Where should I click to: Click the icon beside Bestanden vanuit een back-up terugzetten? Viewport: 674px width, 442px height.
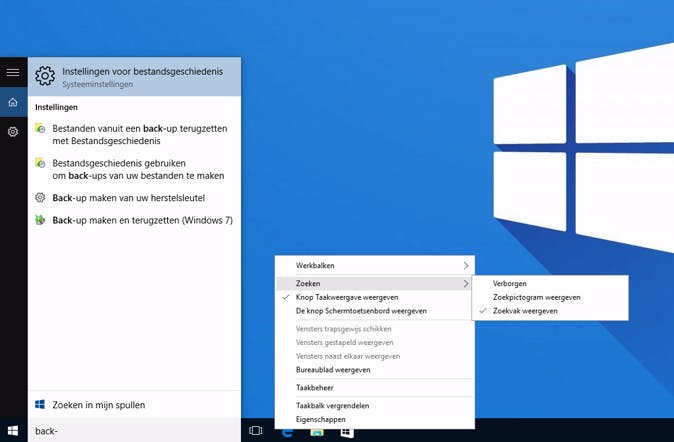click(40, 128)
